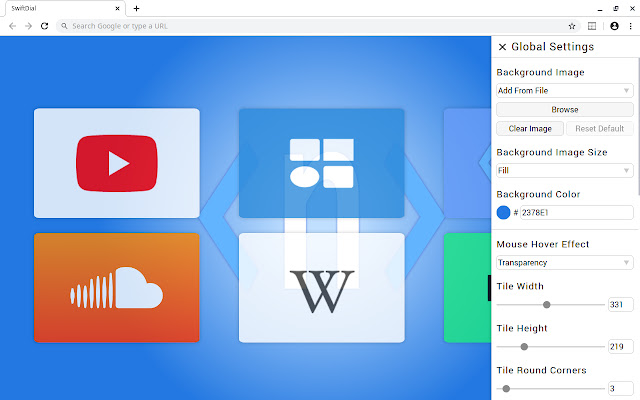
Task: Open the Wikipedia speed dial tile
Action: tap(322, 288)
